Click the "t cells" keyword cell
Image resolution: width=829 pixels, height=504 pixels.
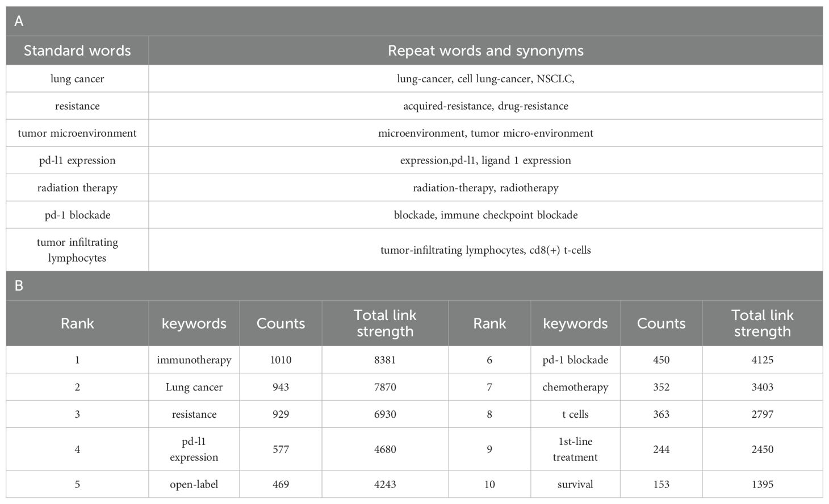pyautogui.click(x=575, y=414)
